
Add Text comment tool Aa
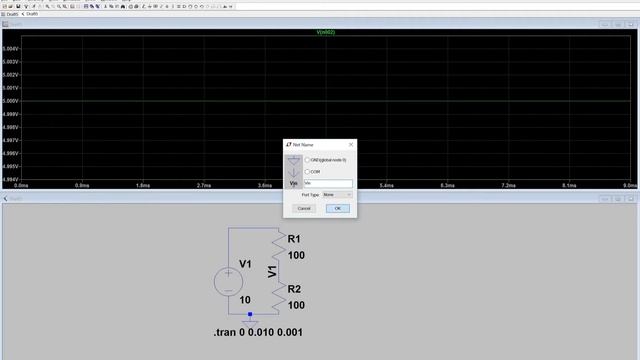coord(225,7)
